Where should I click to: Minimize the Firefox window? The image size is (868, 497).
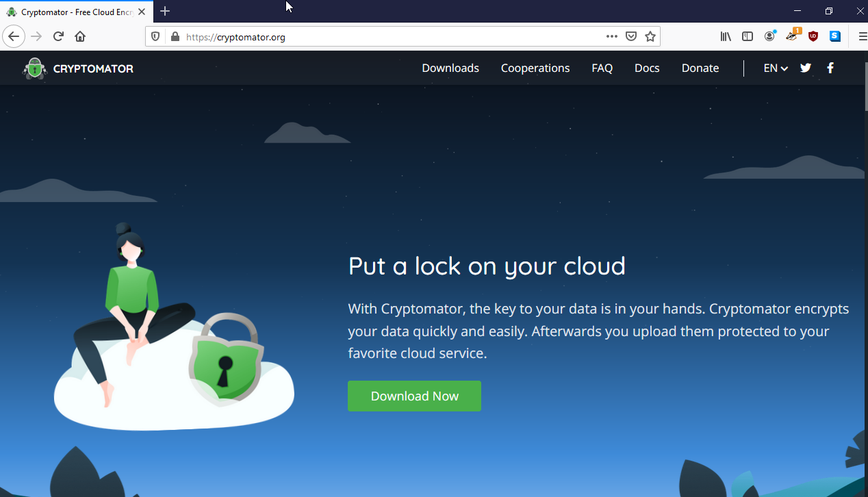[x=797, y=11]
